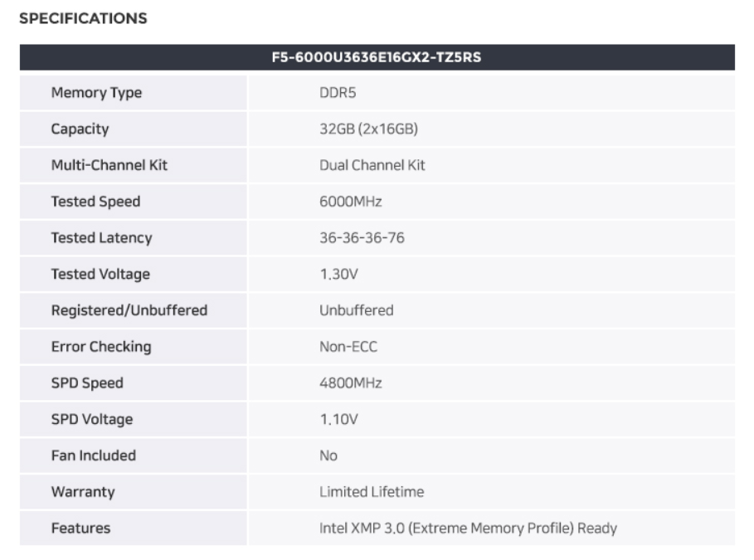Viewport: 754px width, 560px height.
Task: Click the Dual Channel Kit value
Action: click(372, 165)
